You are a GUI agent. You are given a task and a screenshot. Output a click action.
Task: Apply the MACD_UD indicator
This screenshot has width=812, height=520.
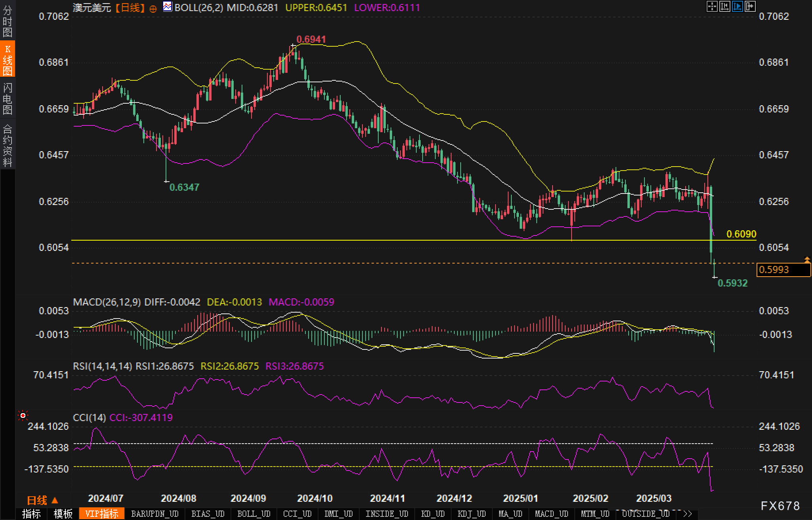point(551,514)
